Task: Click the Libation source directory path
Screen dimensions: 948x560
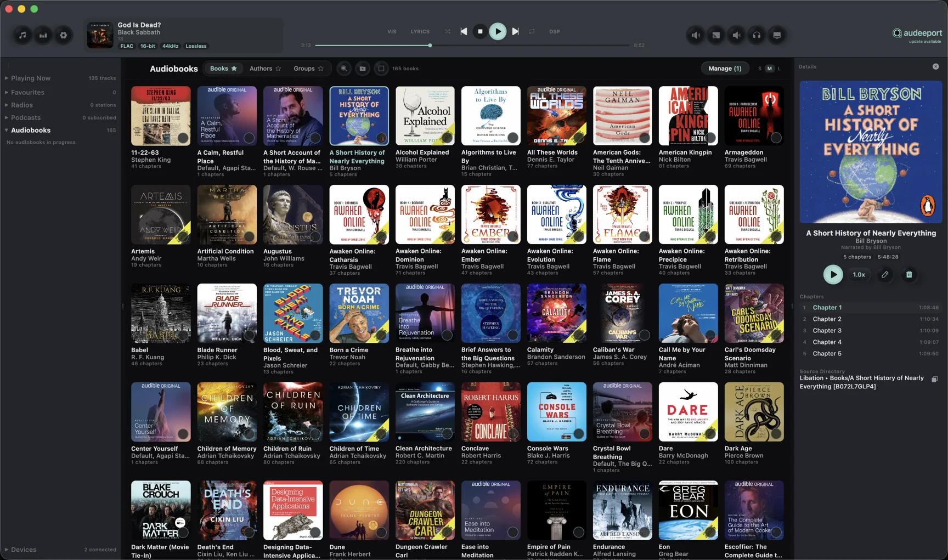Action: (862, 382)
